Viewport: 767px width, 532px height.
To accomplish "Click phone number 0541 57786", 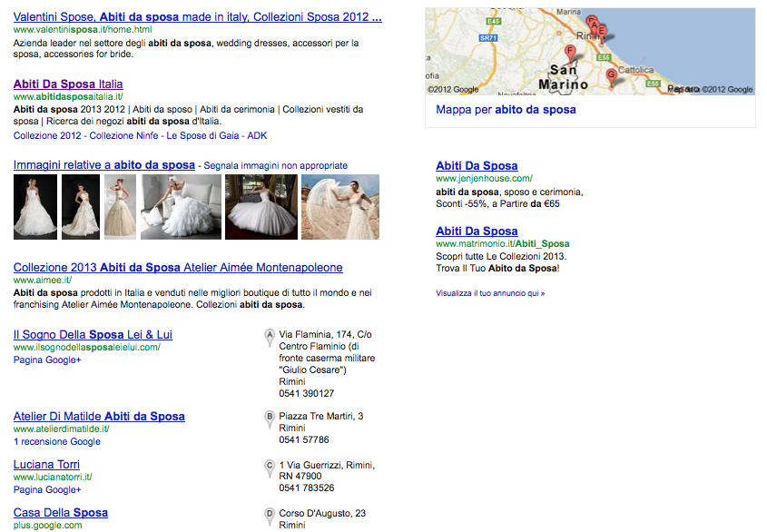I will (304, 439).
